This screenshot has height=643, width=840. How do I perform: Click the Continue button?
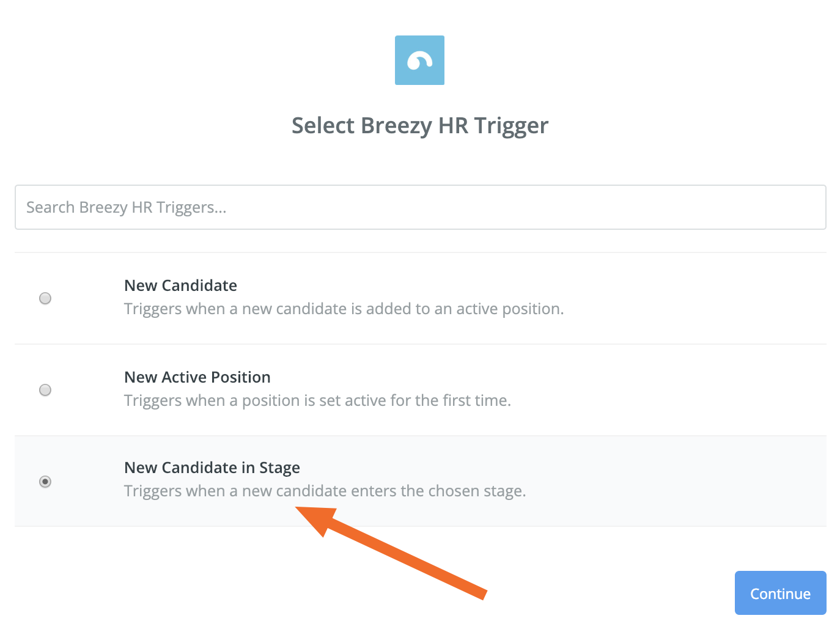[x=780, y=593]
